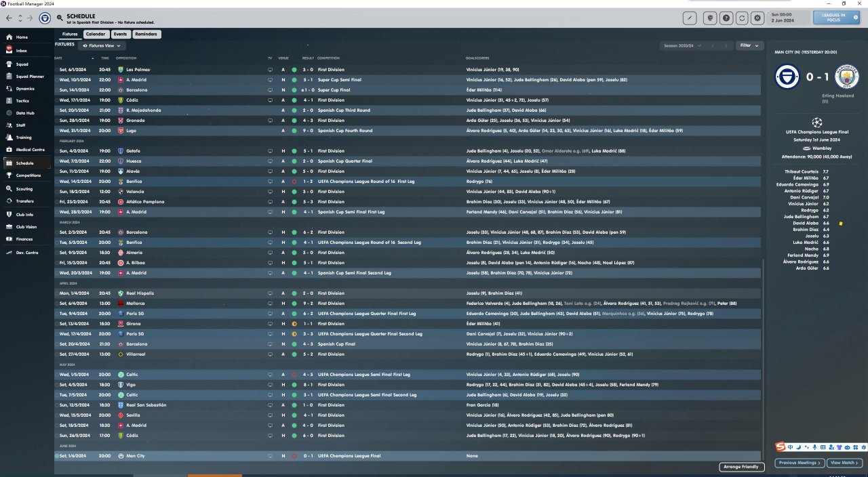Image resolution: width=868 pixels, height=477 pixels.
Task: Click the Manchester City crest
Action: [x=846, y=77]
